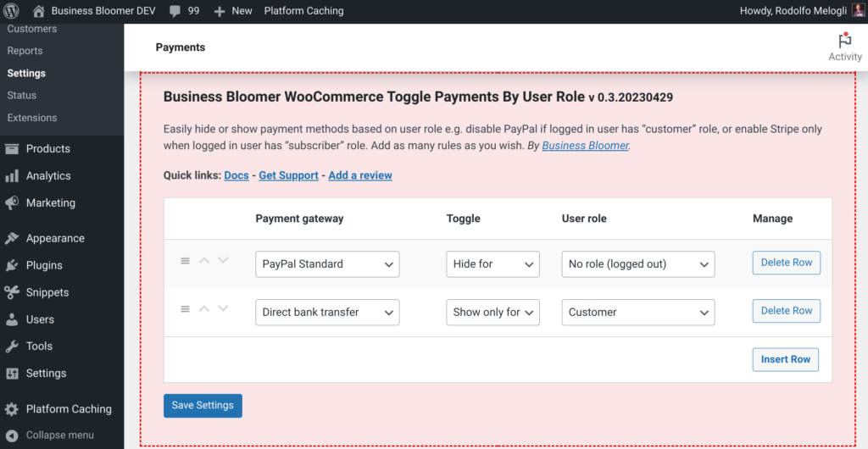
Task: Delete the Direct bank transfer row
Action: (786, 311)
